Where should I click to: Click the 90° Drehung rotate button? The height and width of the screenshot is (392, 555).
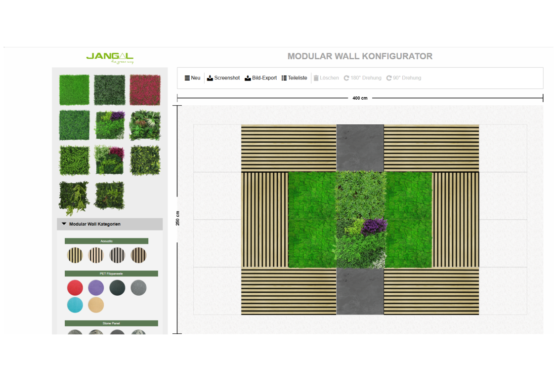[x=404, y=78]
